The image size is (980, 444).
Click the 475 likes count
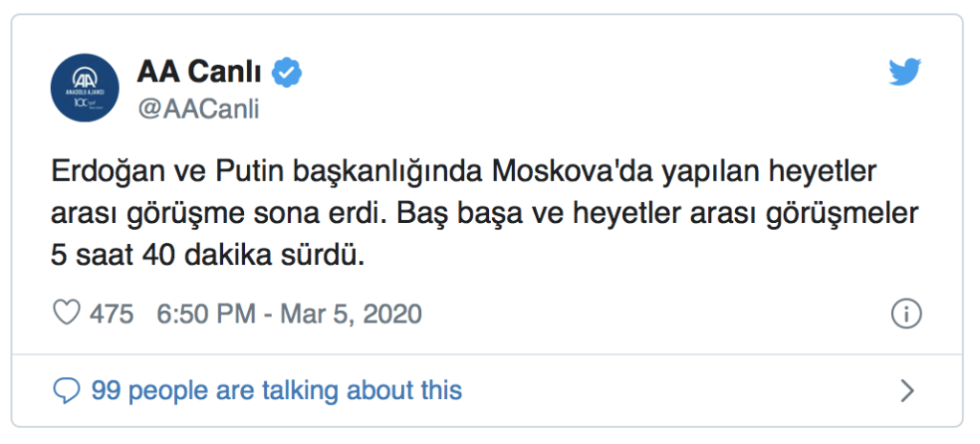point(111,313)
